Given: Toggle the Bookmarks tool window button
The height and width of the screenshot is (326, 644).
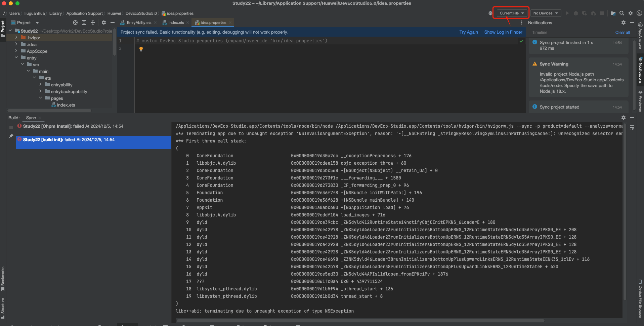Looking at the screenshot, I should tap(3, 279).
